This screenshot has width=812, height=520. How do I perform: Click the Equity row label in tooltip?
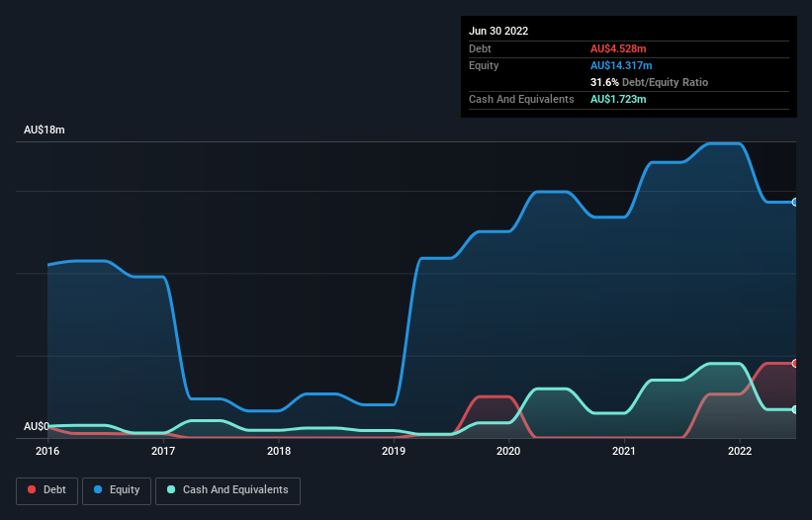click(x=484, y=65)
